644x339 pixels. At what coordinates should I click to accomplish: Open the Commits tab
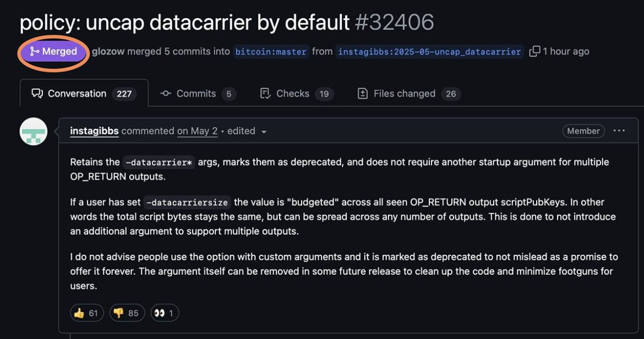point(198,94)
